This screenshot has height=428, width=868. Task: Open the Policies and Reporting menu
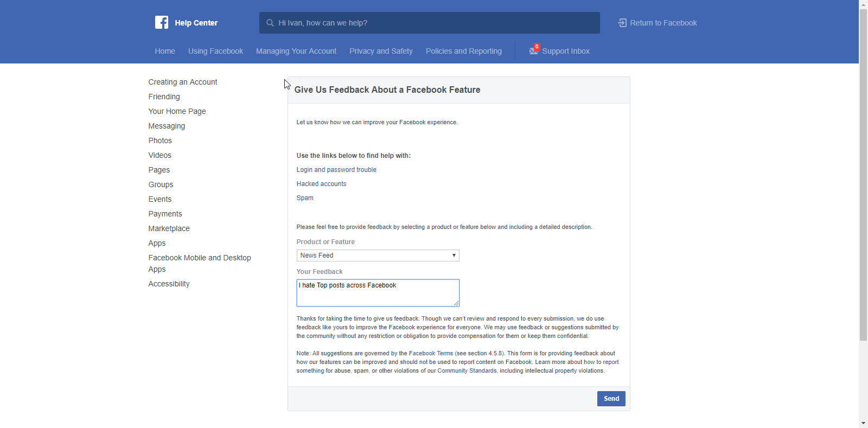464,51
